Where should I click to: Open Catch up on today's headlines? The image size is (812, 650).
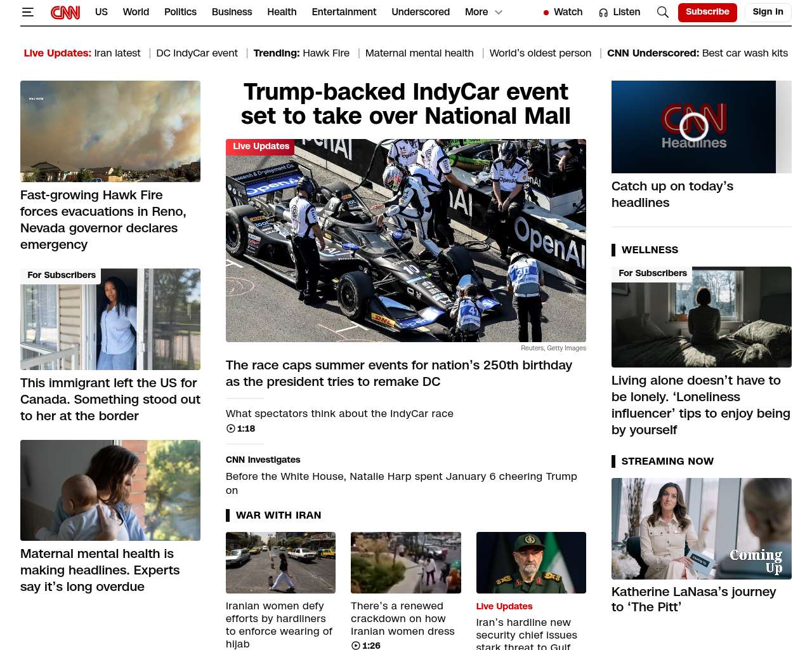coord(672,194)
